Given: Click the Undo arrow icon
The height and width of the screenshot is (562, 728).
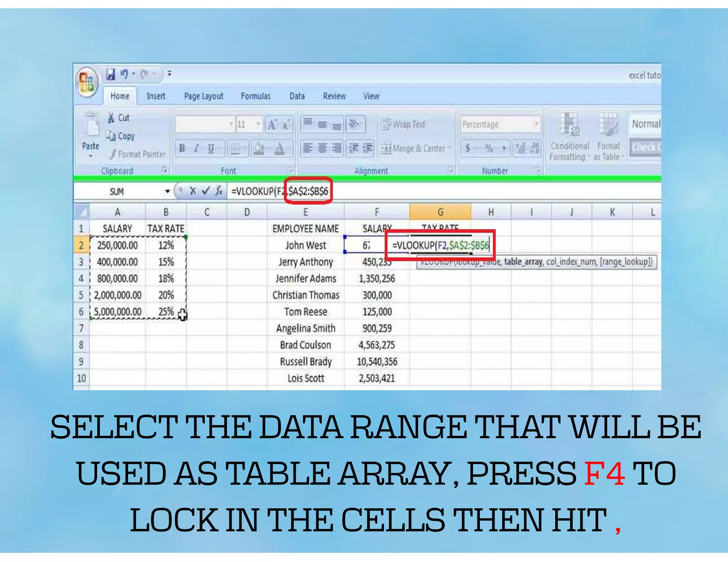Looking at the screenshot, I should click(x=124, y=74).
